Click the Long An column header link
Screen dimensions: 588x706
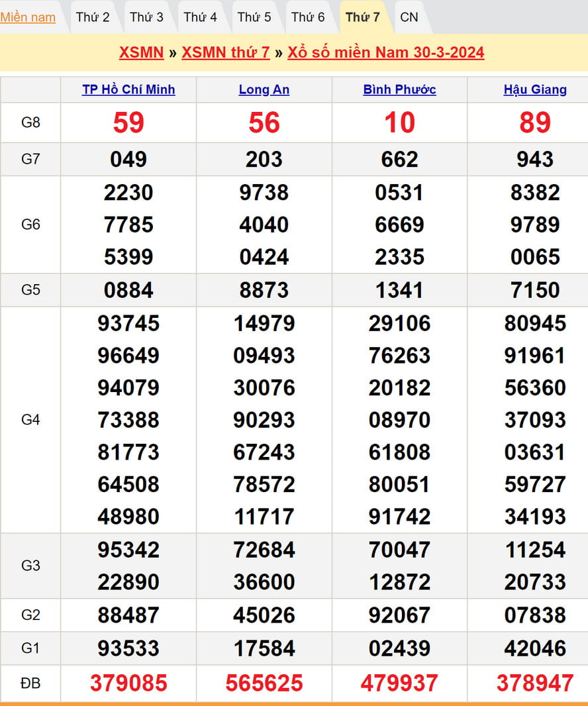coord(264,89)
